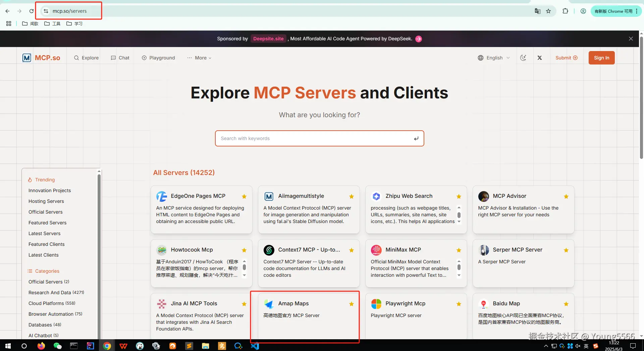
Task: Click the Sign In button
Action: click(x=602, y=58)
